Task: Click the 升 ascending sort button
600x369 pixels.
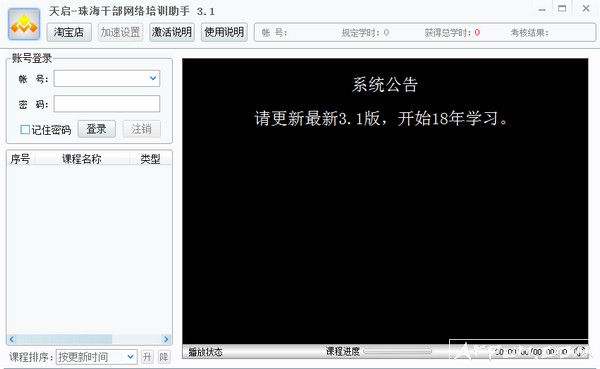Action: coord(147,357)
